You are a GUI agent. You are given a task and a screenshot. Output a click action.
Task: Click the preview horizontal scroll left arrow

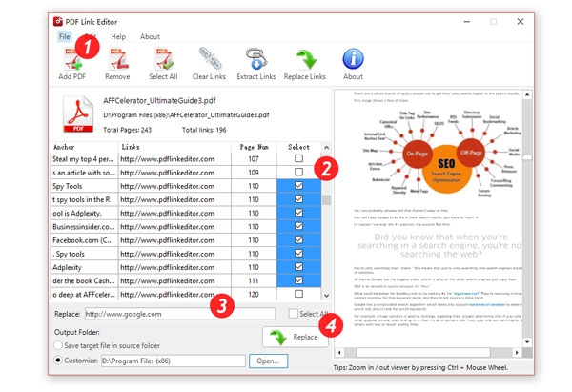pos(339,352)
